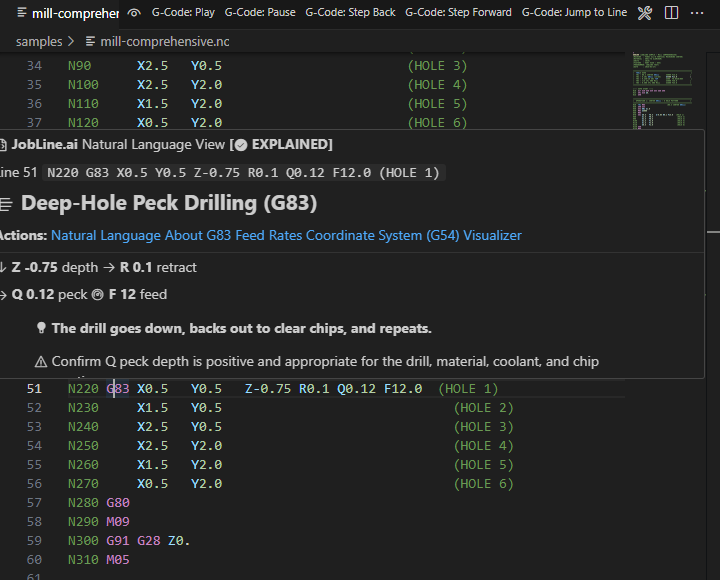Click line number 51 in gutter

pyautogui.click(x=34, y=389)
